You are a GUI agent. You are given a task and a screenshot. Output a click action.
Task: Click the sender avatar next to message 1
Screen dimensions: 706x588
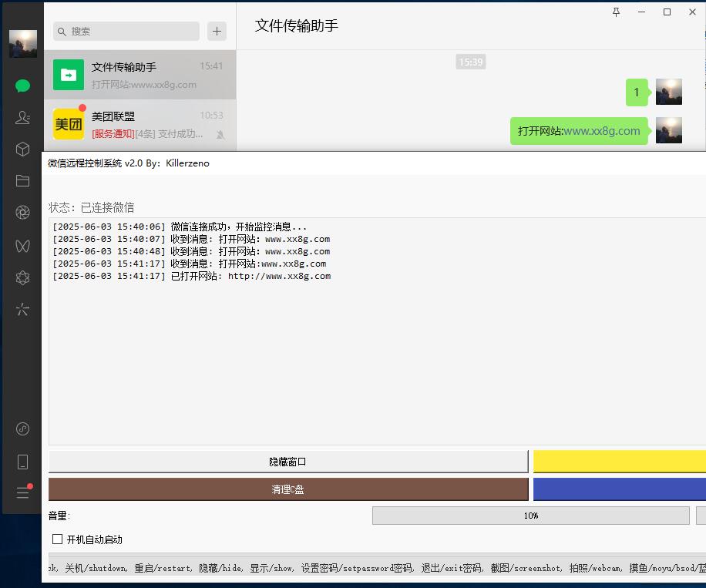(669, 92)
